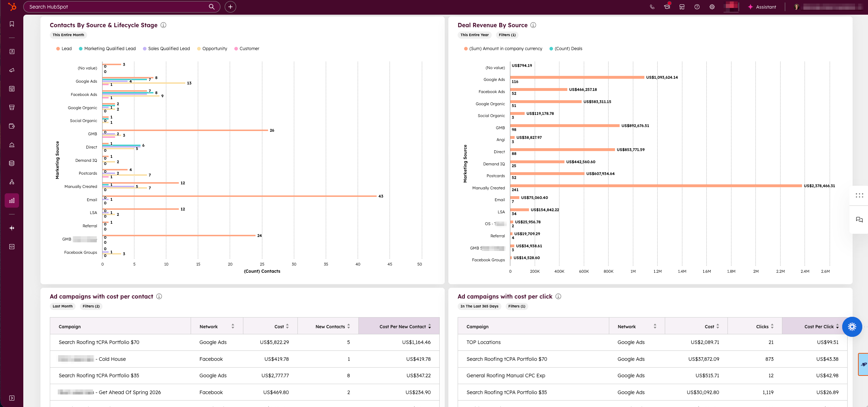This screenshot has height=407, width=868.
Task: Open the Filters (2) chip on the cost per contact report
Action: (x=91, y=306)
